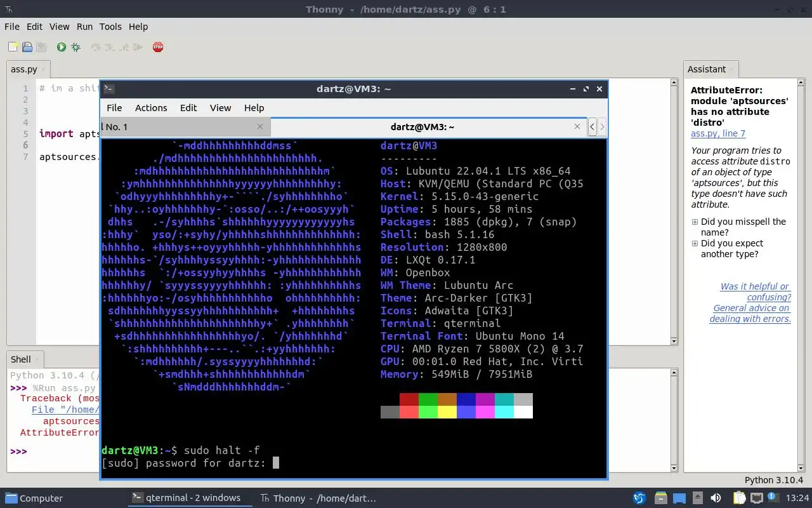Image resolution: width=812 pixels, height=508 pixels.
Task: Click the Step over icon in Thonny toolbar
Action: (96, 47)
